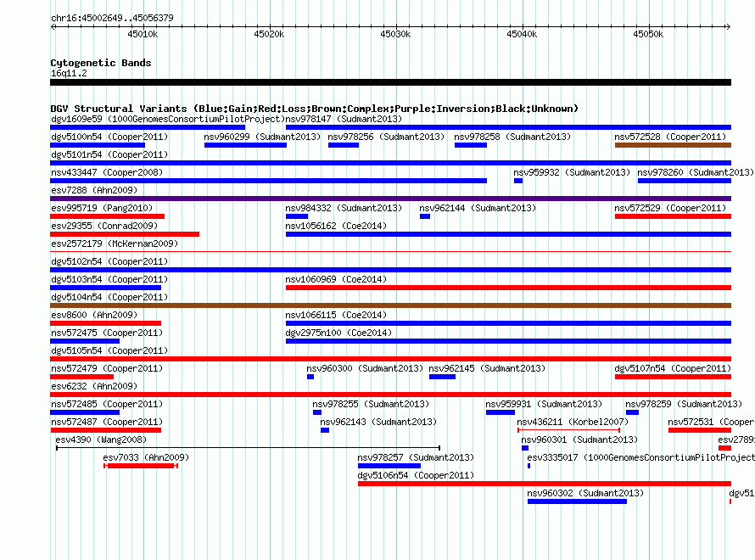Open the dgv5105n54 (Cooper2011) label
The image size is (755, 560).
109,350
